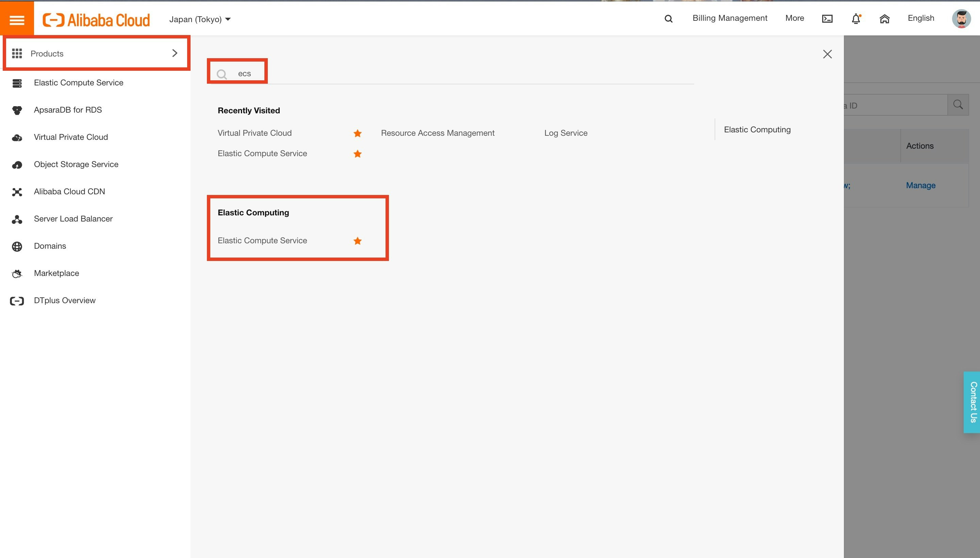Click the Alibaba Cloud logo

[96, 19]
